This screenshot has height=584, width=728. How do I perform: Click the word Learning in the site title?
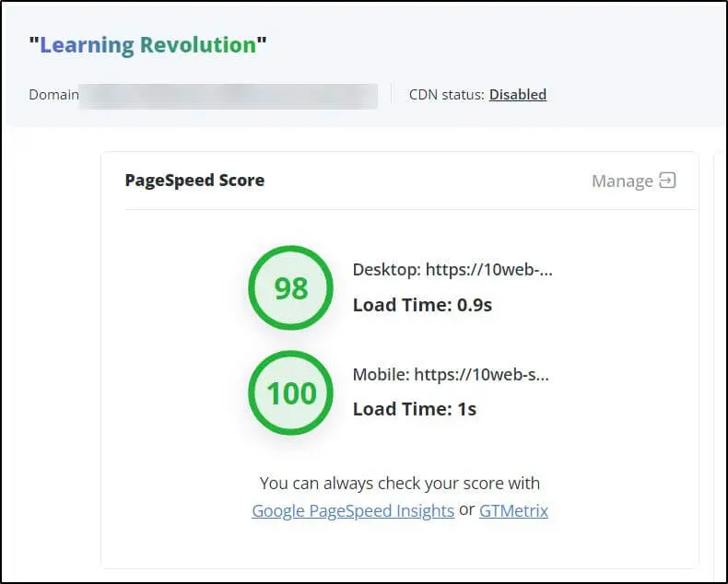click(87, 45)
